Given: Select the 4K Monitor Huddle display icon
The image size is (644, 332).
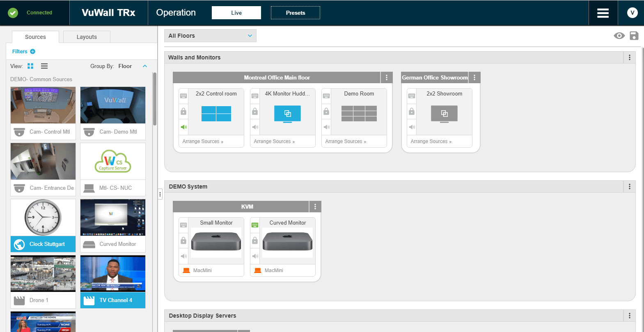Looking at the screenshot, I should click(x=287, y=114).
